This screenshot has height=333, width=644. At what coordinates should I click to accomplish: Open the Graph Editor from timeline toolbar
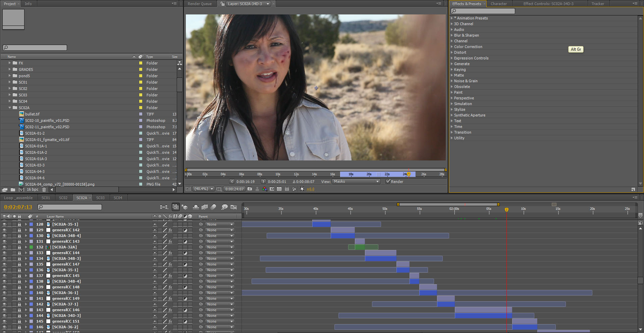pyautogui.click(x=234, y=207)
